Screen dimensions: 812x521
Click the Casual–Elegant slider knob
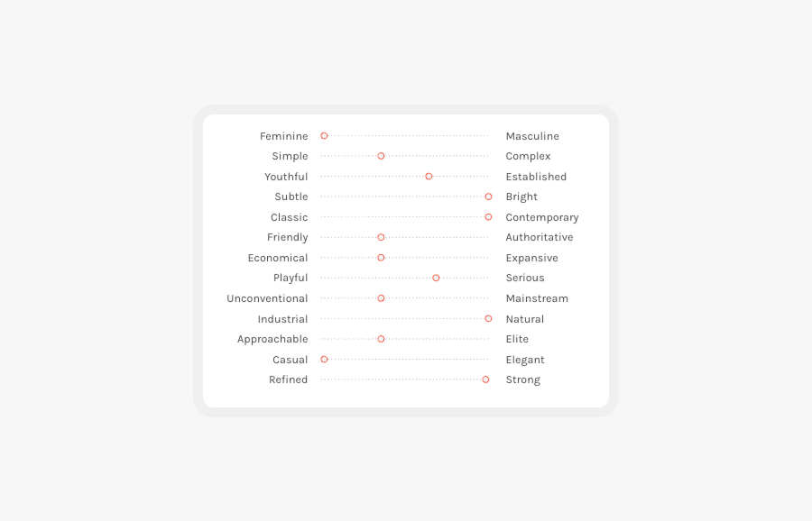(324, 359)
